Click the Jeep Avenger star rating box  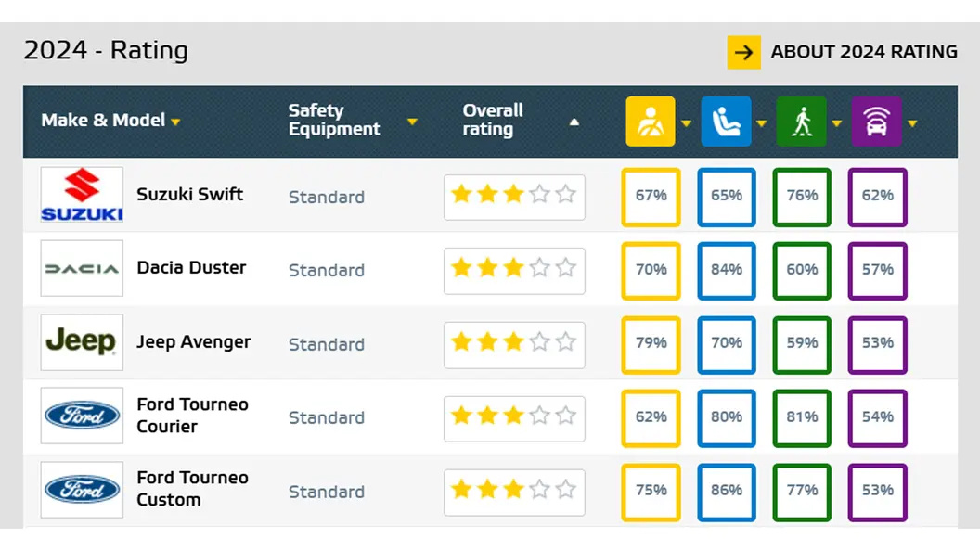514,344
